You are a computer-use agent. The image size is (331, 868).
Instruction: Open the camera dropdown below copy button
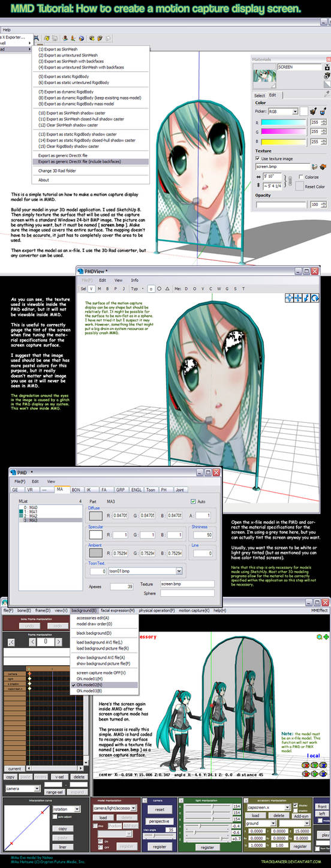click(23, 788)
